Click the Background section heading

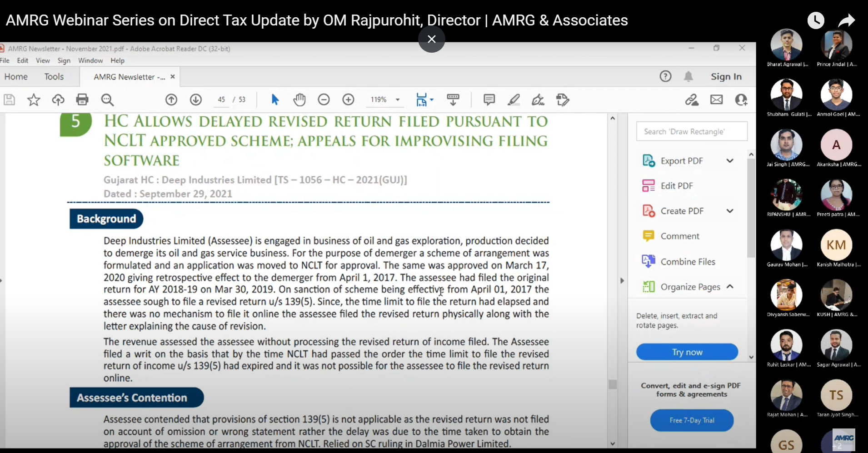coord(106,219)
